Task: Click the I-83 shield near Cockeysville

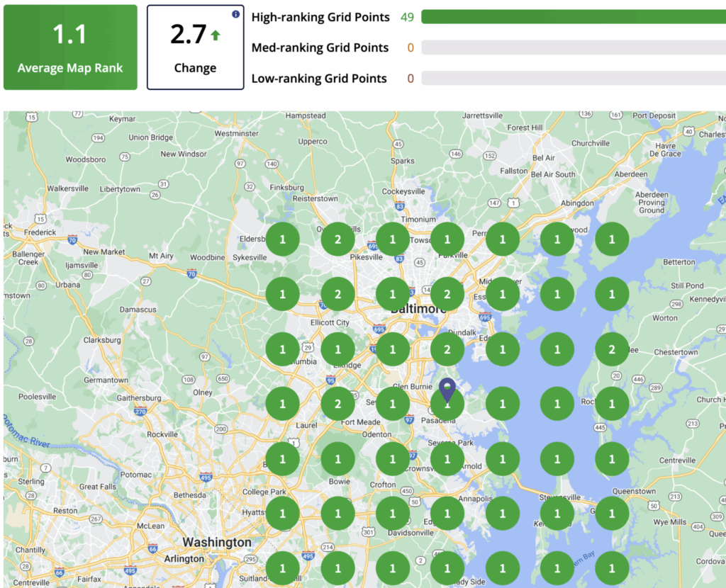Action: [400, 207]
